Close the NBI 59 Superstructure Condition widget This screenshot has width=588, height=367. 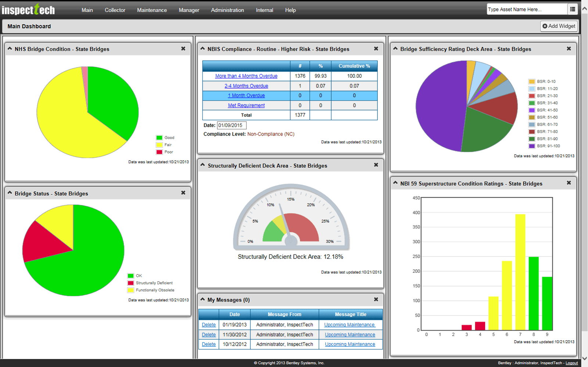[x=569, y=183]
